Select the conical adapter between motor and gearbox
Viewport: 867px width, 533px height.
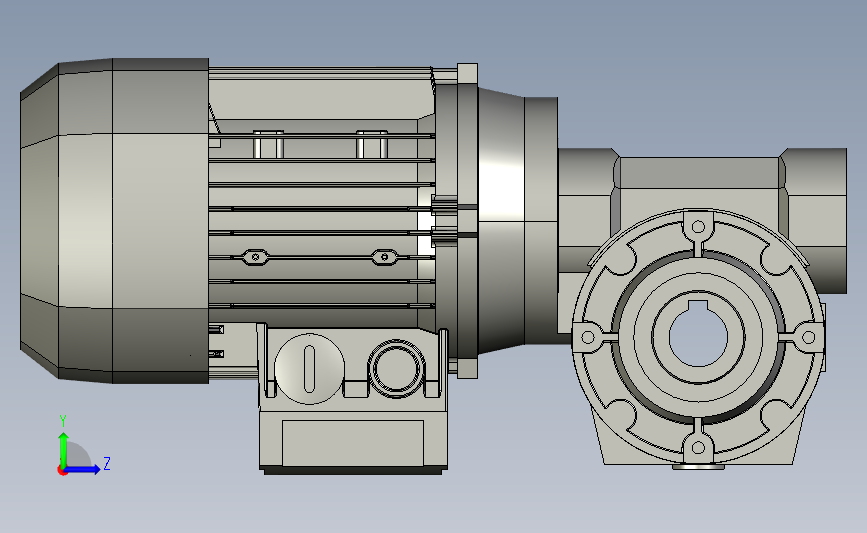(x=501, y=222)
